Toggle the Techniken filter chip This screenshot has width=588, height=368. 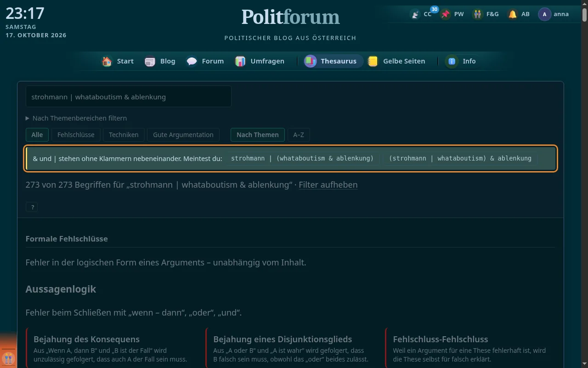124,135
